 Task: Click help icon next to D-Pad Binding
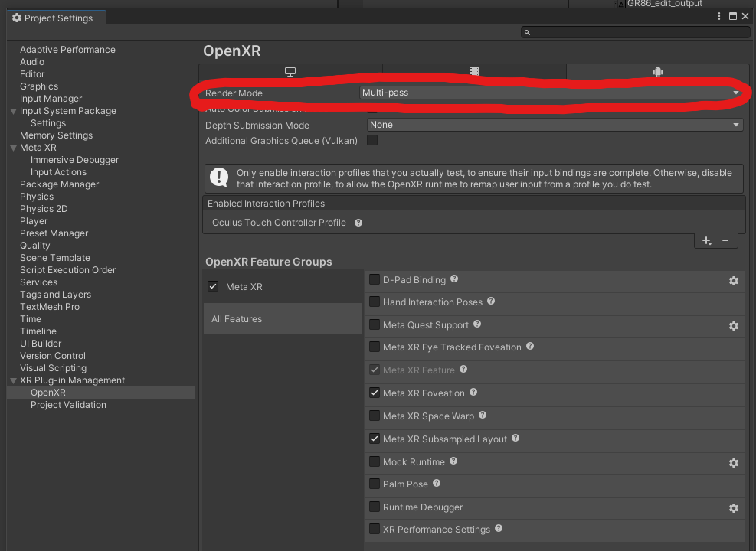click(454, 279)
